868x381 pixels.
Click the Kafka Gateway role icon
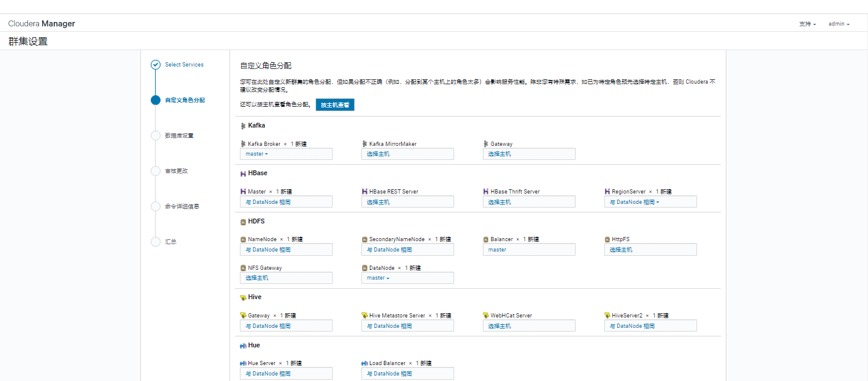(x=486, y=144)
